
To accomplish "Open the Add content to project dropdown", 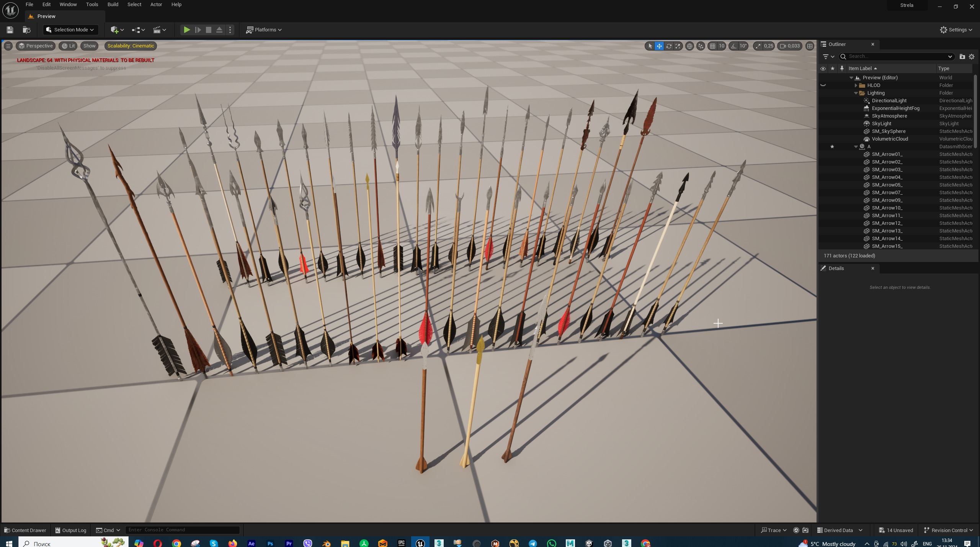I will [117, 30].
